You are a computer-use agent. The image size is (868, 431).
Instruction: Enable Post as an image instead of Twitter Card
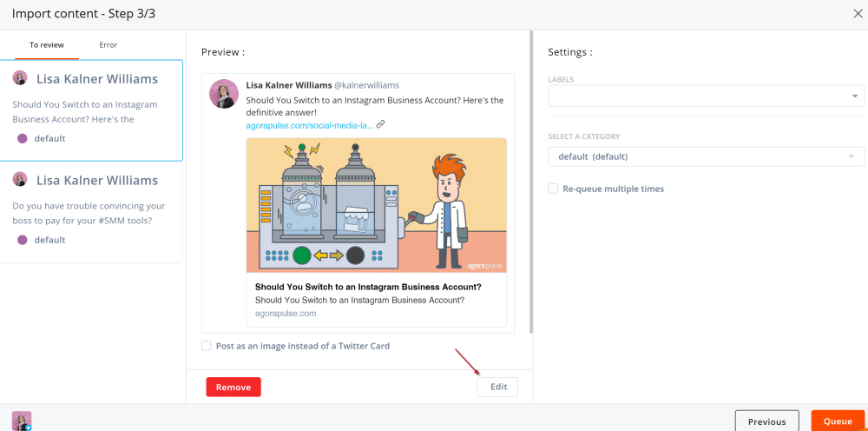207,346
